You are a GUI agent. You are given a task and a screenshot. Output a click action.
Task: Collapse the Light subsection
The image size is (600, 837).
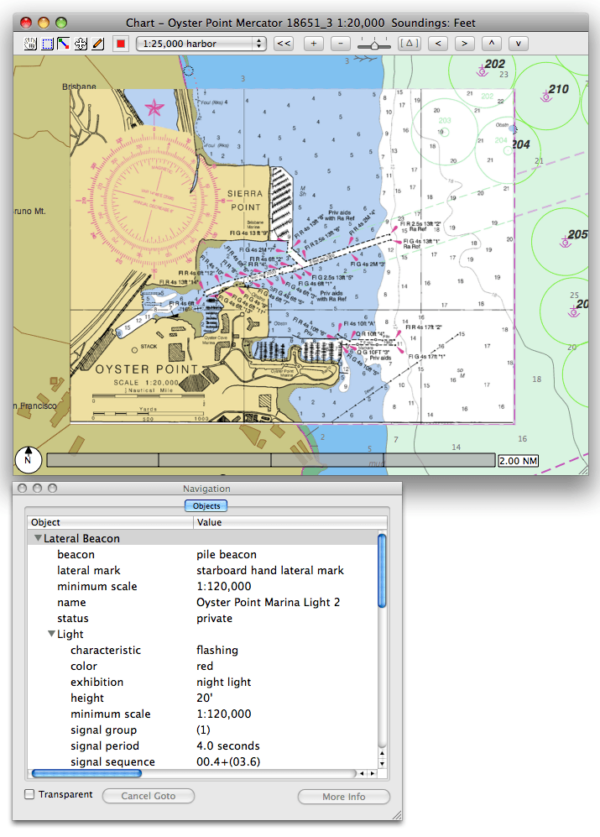(51, 634)
